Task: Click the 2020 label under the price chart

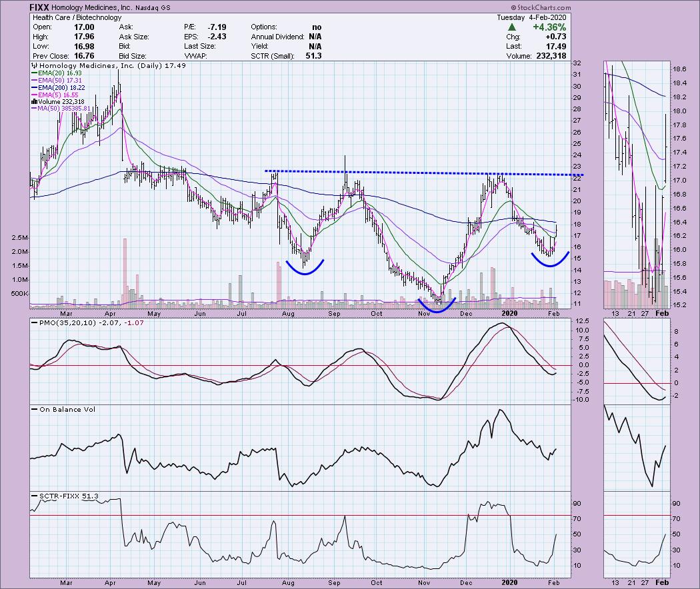Action: coord(509,313)
